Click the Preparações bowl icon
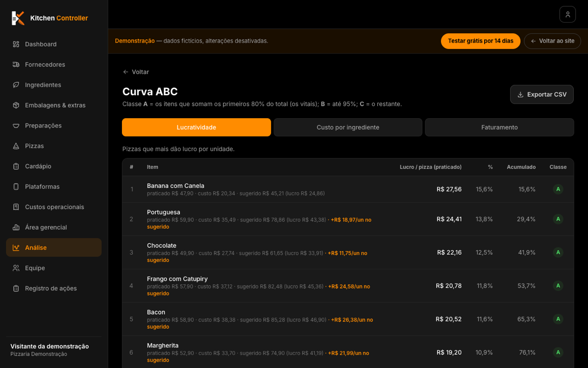 (x=16, y=126)
